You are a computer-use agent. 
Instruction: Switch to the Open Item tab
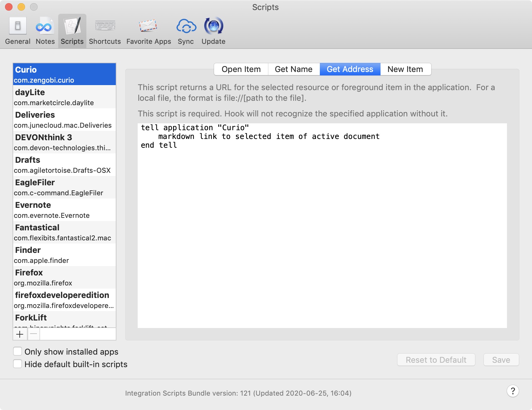(241, 69)
